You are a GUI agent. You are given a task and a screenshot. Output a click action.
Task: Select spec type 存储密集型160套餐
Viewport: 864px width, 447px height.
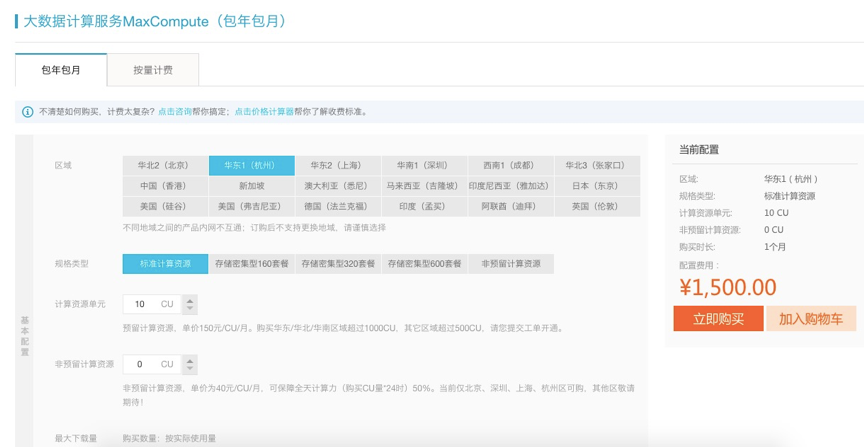(251, 264)
